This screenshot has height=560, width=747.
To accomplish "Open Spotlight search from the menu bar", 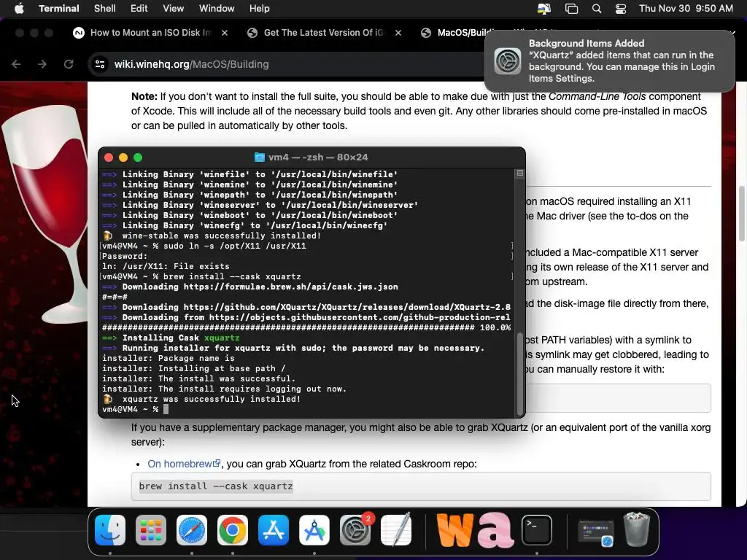I will pyautogui.click(x=597, y=8).
